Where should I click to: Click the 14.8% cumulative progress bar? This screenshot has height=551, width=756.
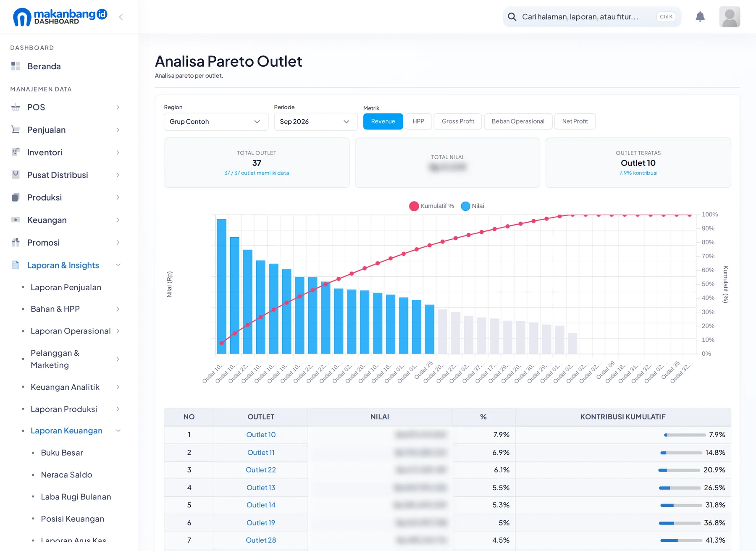click(681, 453)
